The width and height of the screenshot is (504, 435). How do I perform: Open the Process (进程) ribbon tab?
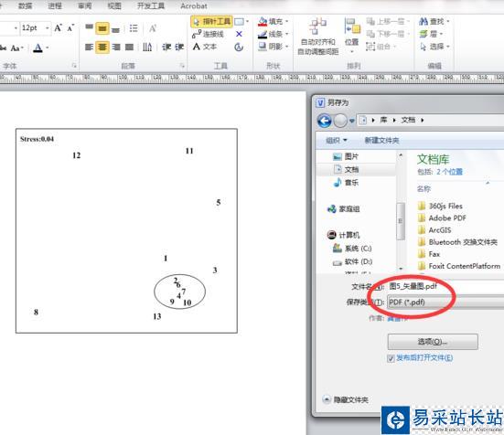pyautogui.click(x=55, y=5)
